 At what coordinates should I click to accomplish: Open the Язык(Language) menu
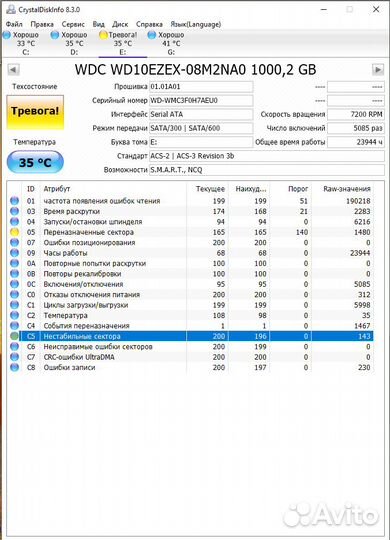tap(196, 24)
